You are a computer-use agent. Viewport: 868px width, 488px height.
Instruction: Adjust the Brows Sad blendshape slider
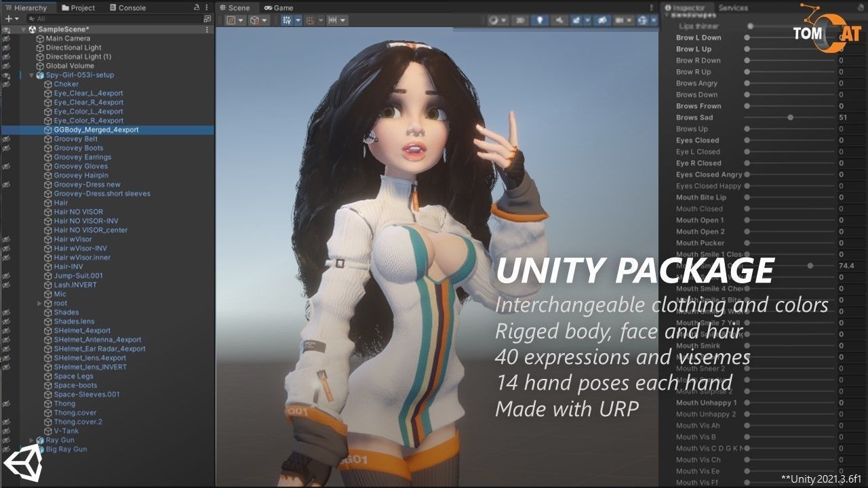coord(789,117)
